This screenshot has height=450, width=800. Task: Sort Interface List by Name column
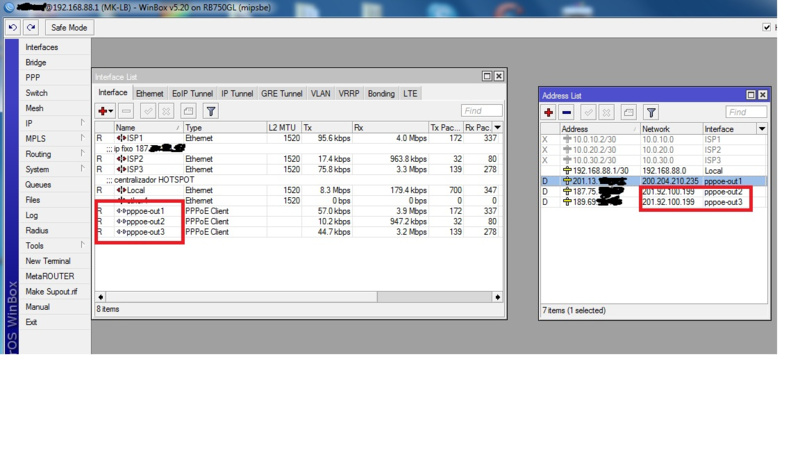pos(148,128)
